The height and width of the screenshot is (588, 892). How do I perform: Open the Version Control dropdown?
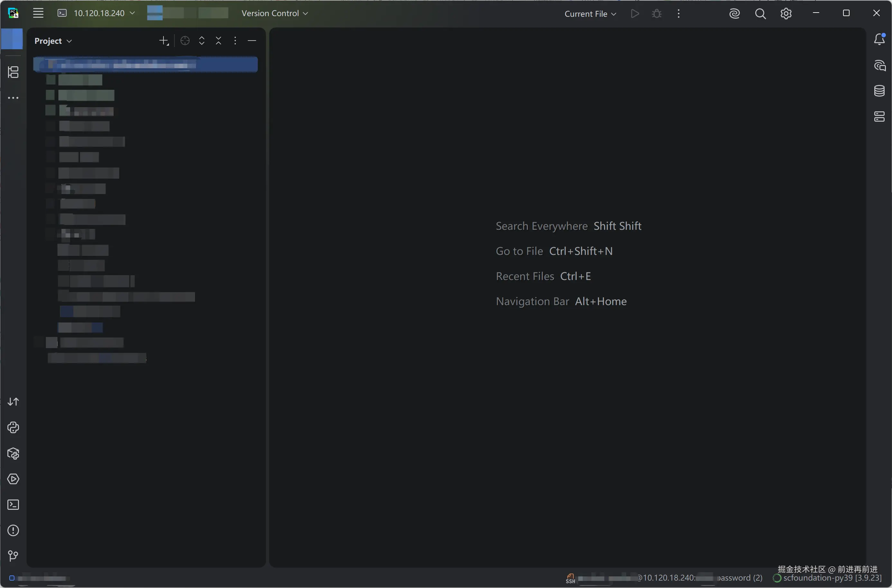tap(274, 13)
